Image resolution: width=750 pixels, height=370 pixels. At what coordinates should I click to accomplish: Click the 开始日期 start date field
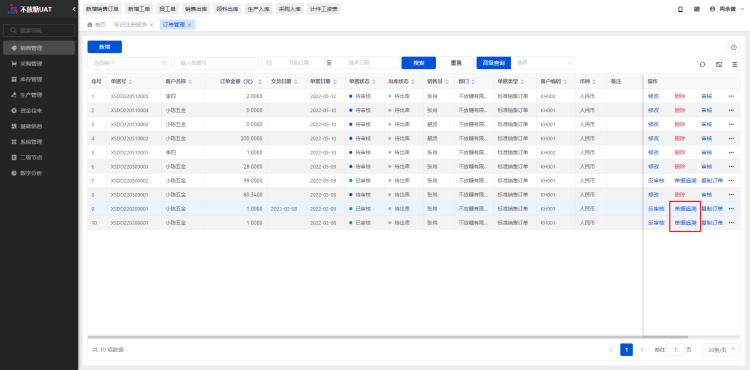click(299, 63)
